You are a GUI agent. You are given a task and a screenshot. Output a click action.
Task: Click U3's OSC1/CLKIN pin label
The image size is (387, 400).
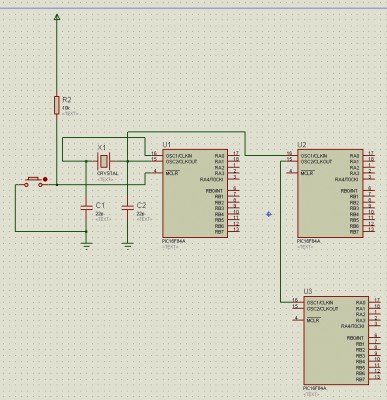pyautogui.click(x=320, y=303)
